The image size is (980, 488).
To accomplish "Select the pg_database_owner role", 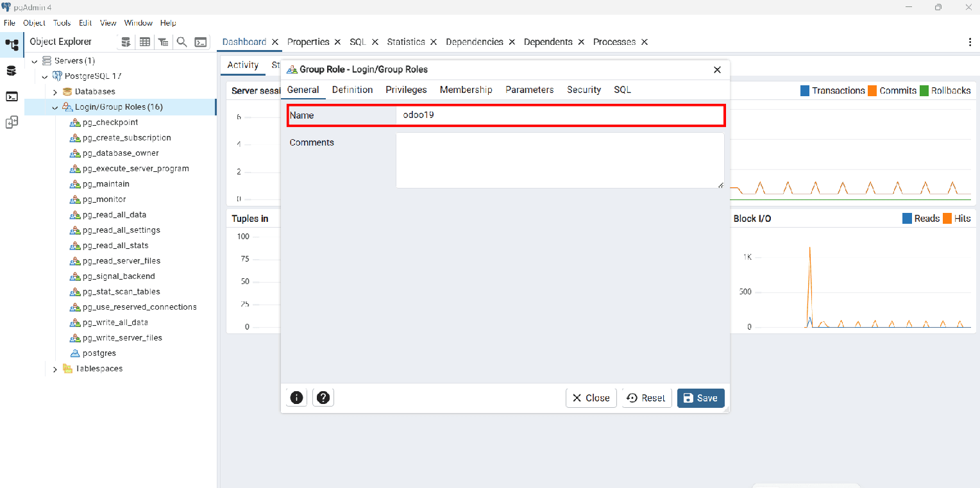I will point(121,153).
